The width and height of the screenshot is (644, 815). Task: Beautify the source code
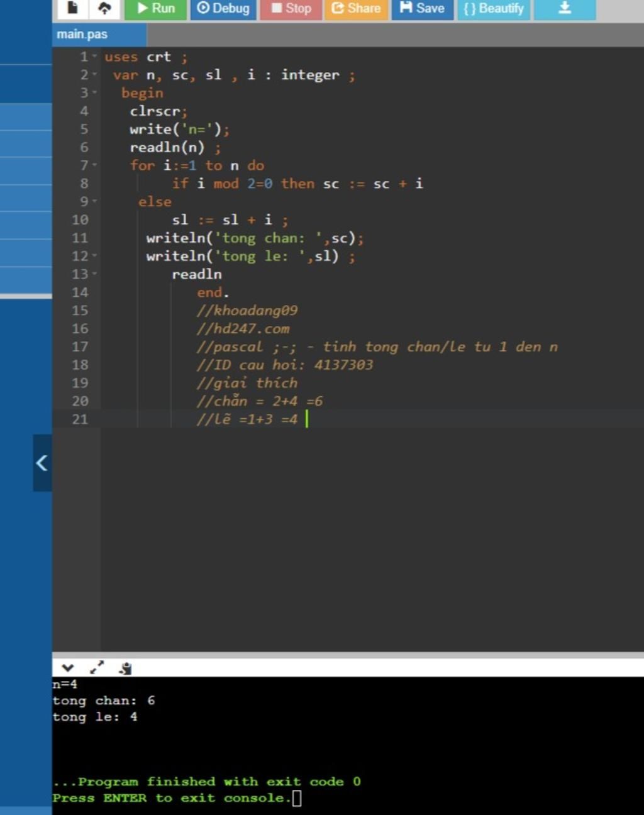494,8
